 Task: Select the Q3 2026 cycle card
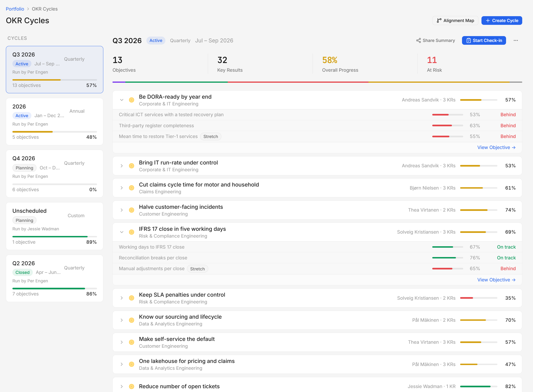click(x=55, y=70)
